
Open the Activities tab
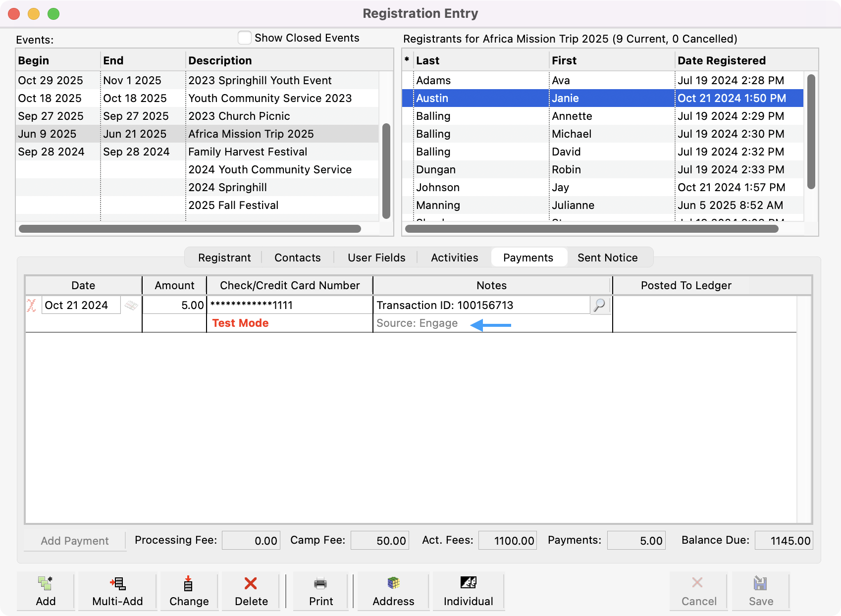pyautogui.click(x=454, y=257)
